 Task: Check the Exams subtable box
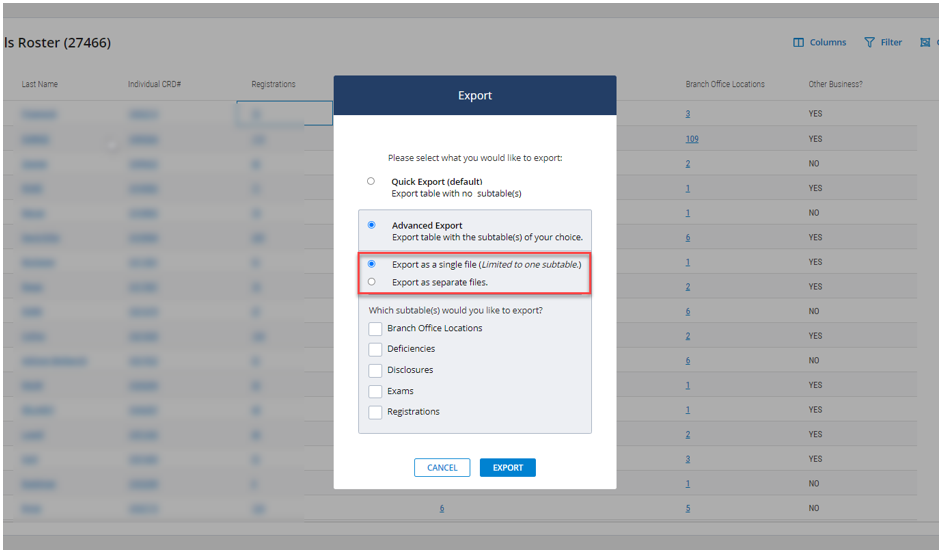(375, 391)
